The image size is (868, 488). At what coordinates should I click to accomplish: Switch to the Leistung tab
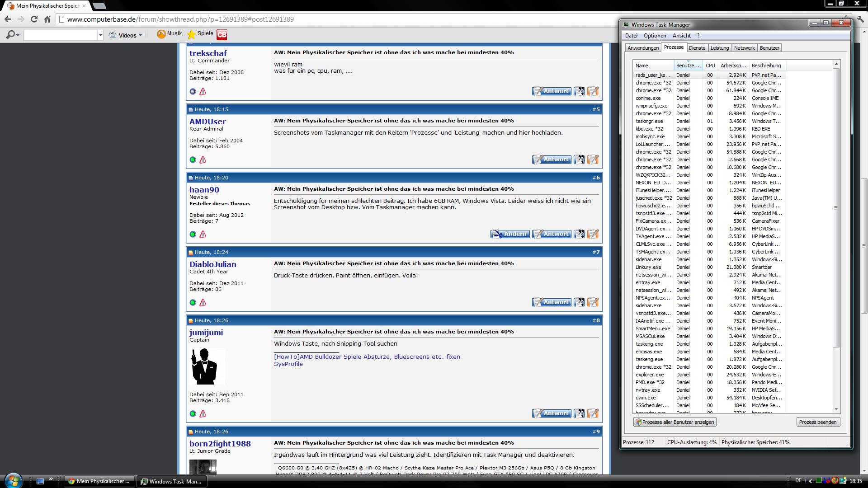tap(719, 48)
